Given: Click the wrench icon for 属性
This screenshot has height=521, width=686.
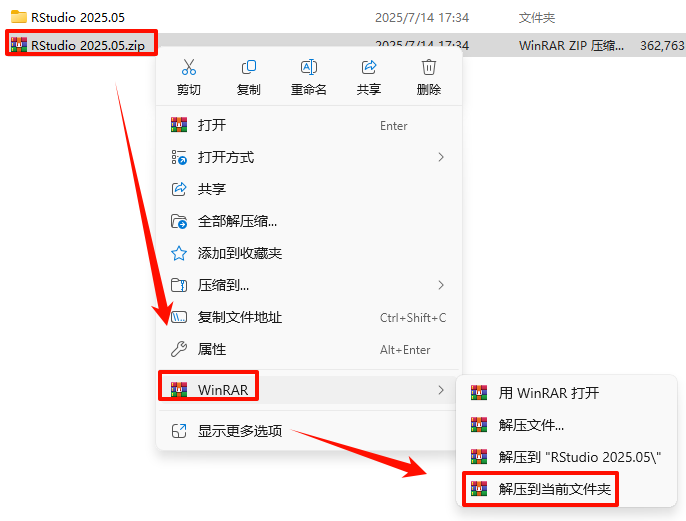Looking at the screenshot, I should tap(179, 349).
